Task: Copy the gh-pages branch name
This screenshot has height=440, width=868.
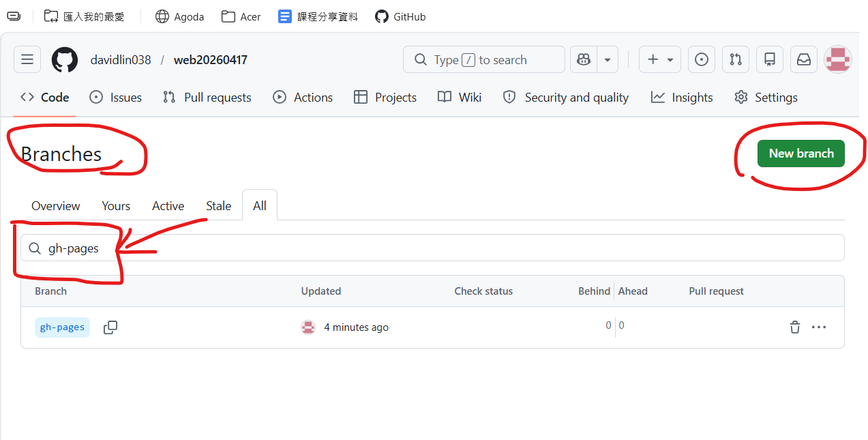Action: pos(110,327)
